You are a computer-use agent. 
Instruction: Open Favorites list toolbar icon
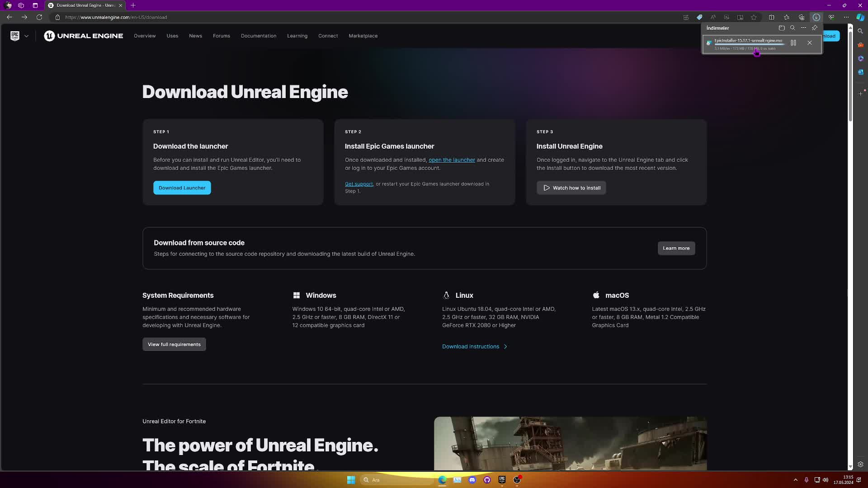tap(787, 17)
